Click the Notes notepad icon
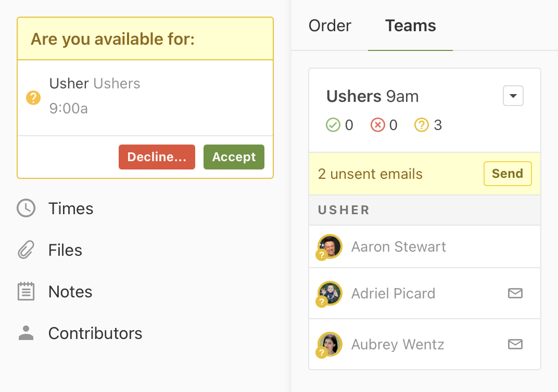The width and height of the screenshot is (558, 392). click(26, 292)
